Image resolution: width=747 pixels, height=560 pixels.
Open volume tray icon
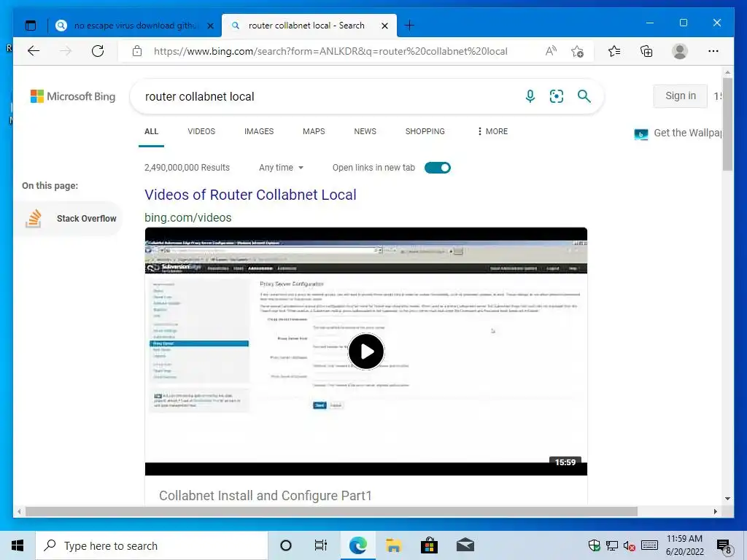tap(630, 545)
